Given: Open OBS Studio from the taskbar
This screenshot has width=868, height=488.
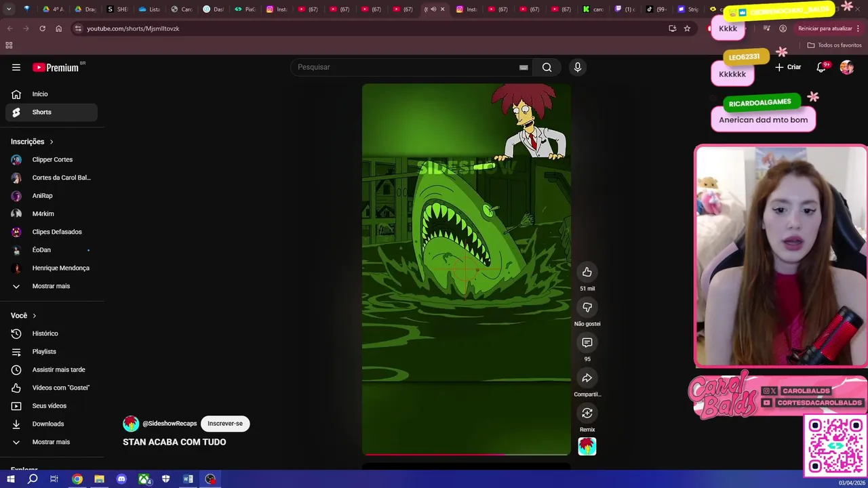Looking at the screenshot, I should [x=211, y=479].
